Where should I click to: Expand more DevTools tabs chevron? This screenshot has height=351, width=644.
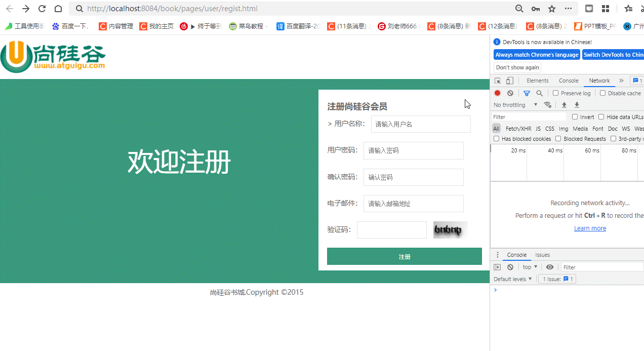(621, 81)
